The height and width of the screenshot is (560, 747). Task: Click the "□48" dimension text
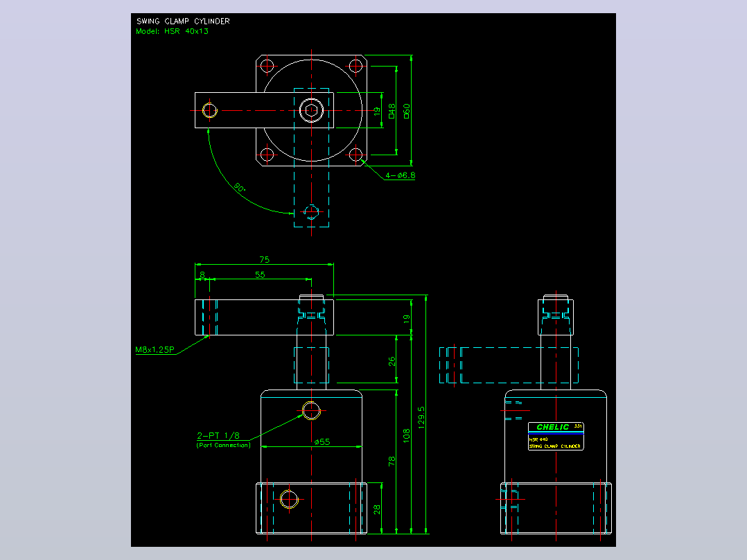(392, 111)
